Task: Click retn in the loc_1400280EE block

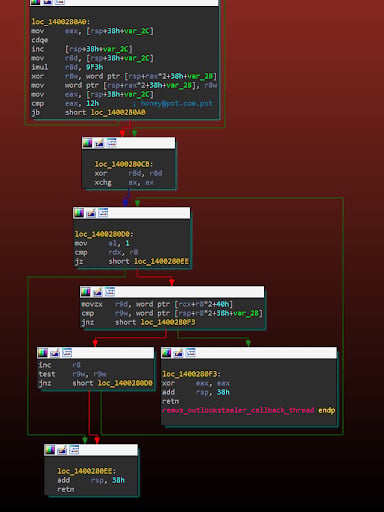Action: click(66, 489)
